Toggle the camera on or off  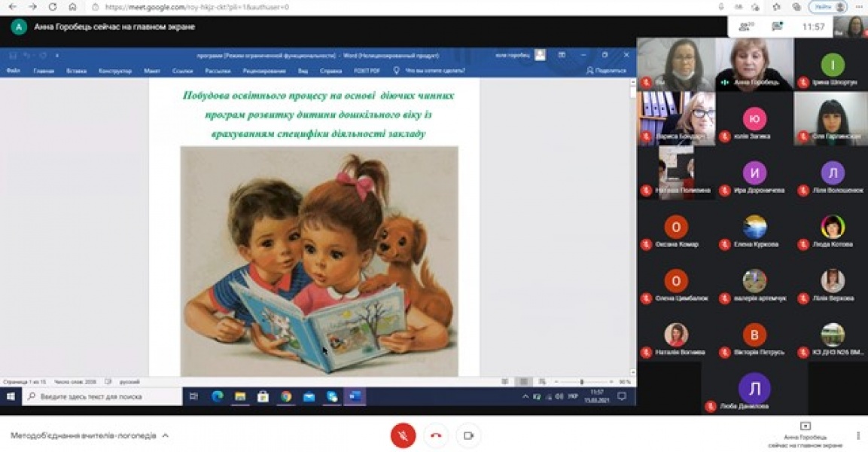(x=468, y=435)
